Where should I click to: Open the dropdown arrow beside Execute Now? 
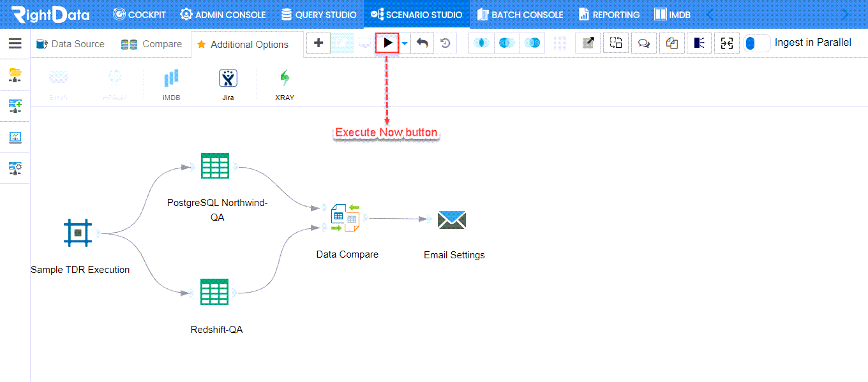pos(405,43)
